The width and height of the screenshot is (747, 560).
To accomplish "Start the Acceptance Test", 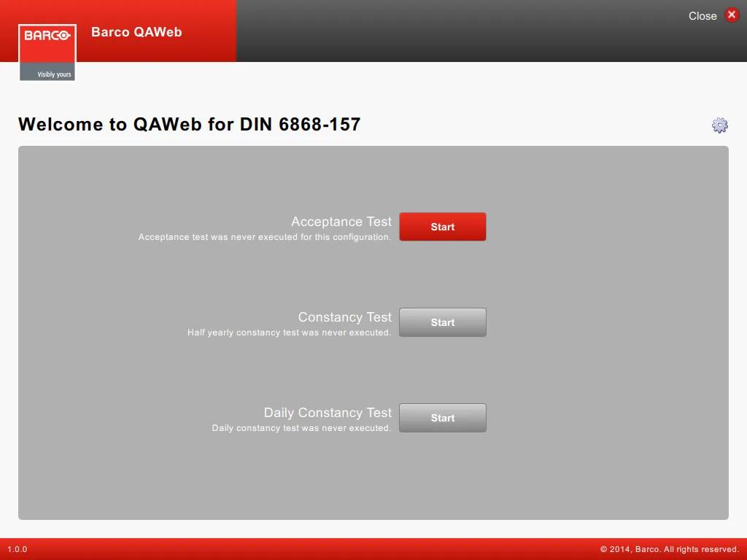I will click(442, 227).
